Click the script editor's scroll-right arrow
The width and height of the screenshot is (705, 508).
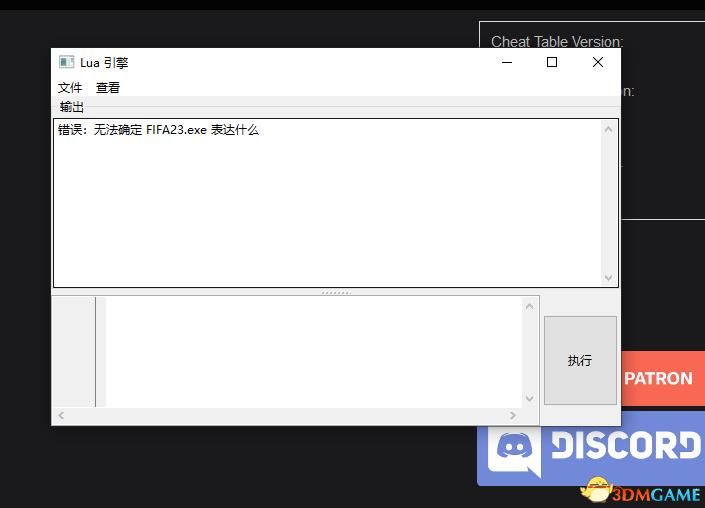tap(514, 415)
